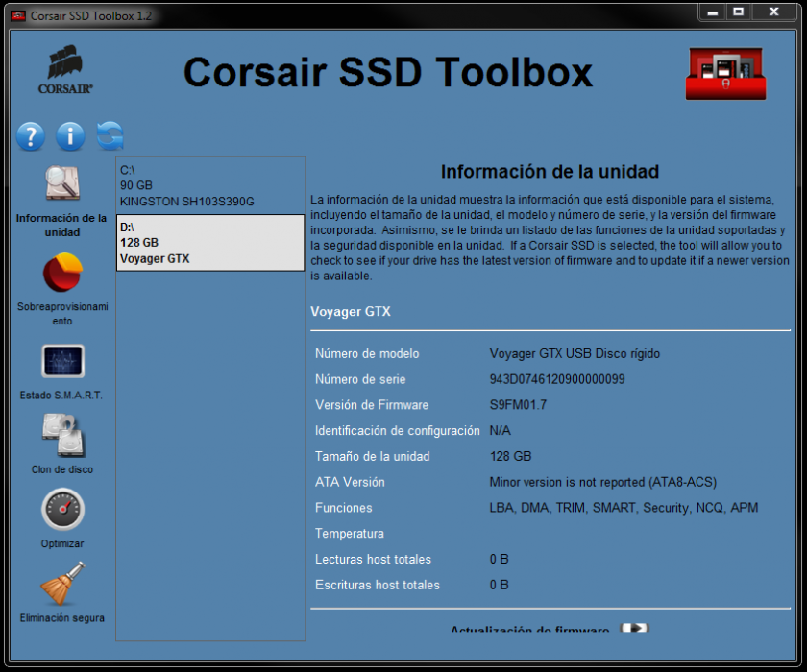Viewport: 807px width, 672px height.
Task: Click the ATA8-ACS version value
Action: point(602,482)
